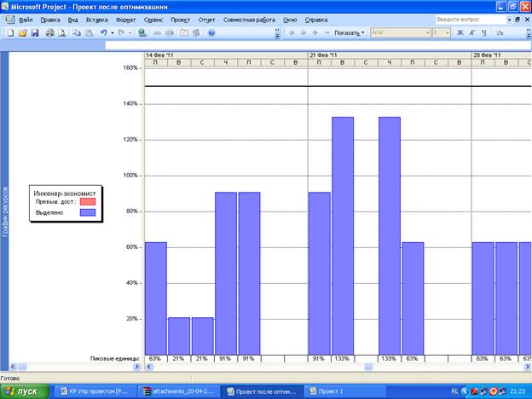
Task: Click the Print Preview icon
Action: click(x=61, y=32)
